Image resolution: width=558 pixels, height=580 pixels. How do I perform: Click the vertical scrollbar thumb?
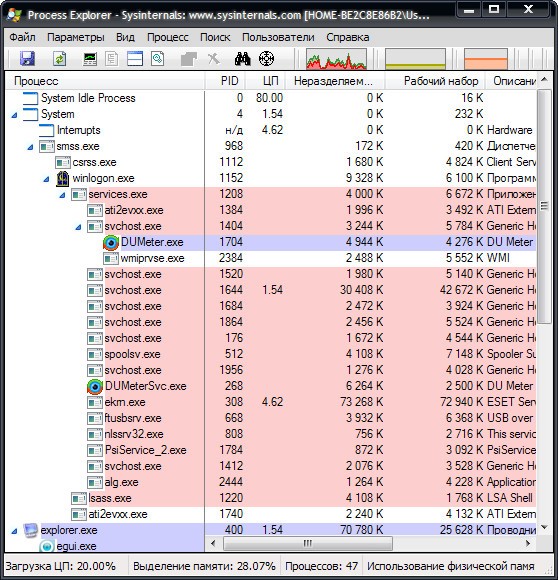click(544, 206)
